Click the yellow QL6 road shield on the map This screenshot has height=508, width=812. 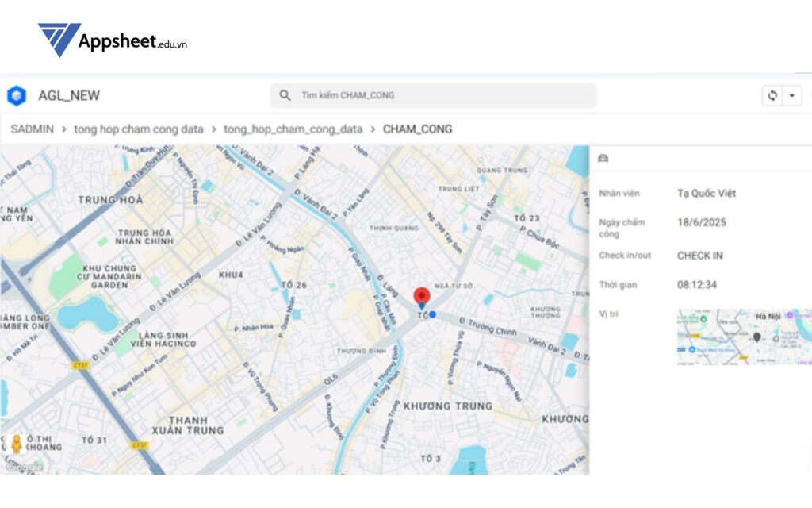pyautogui.click(x=331, y=377)
